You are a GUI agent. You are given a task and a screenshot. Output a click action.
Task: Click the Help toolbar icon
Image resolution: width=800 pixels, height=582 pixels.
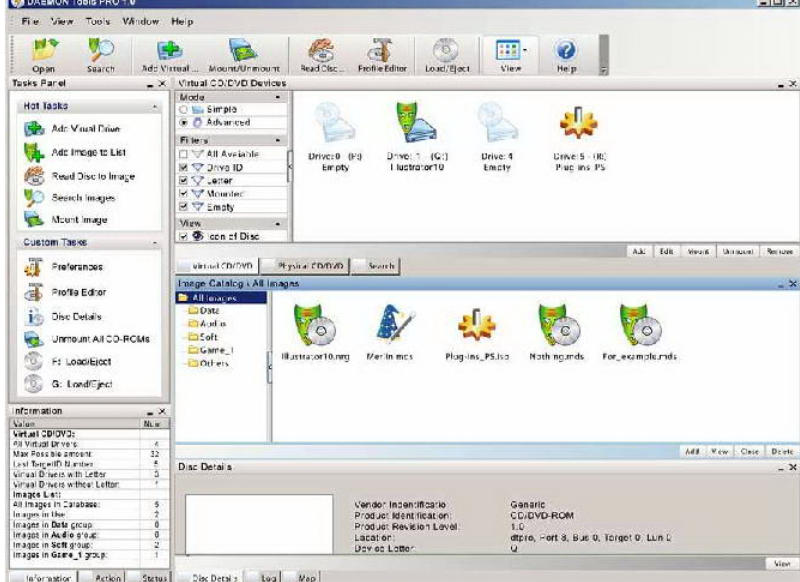click(566, 55)
